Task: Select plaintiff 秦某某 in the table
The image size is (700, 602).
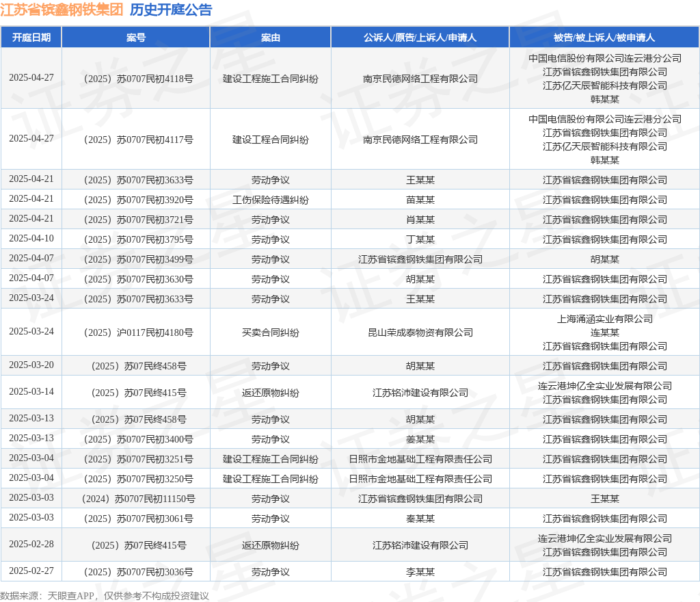Action: (x=420, y=519)
